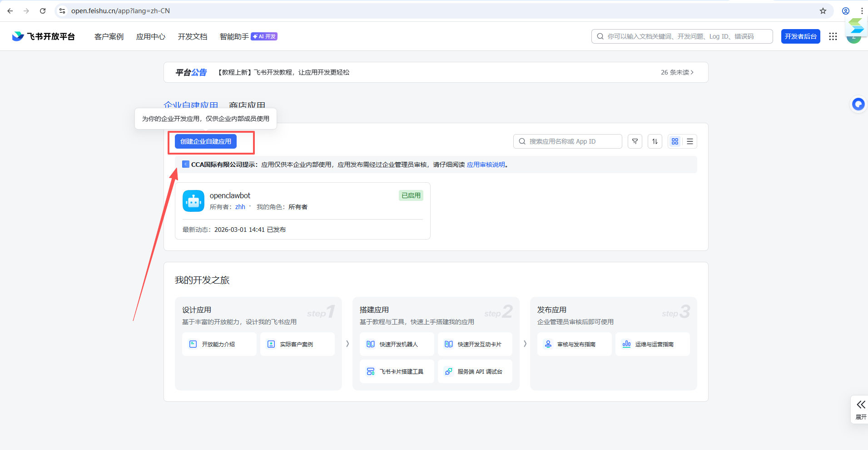
Task: Click the top documentation search field
Action: tap(682, 36)
